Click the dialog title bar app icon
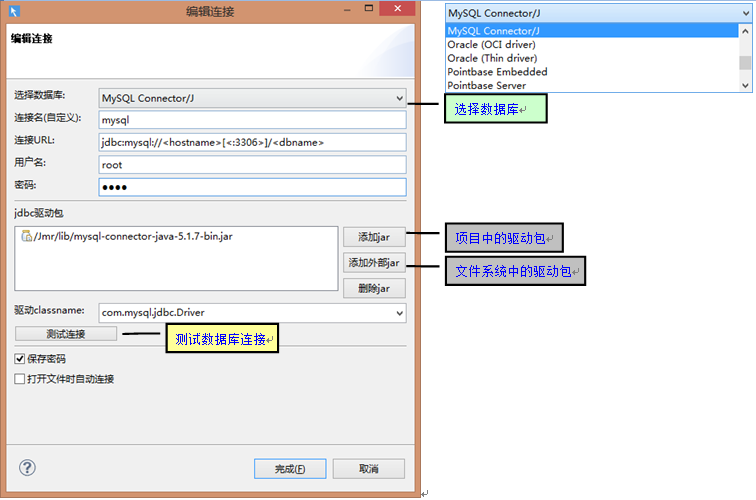Viewport: 756px width, 500px height. click(x=14, y=11)
